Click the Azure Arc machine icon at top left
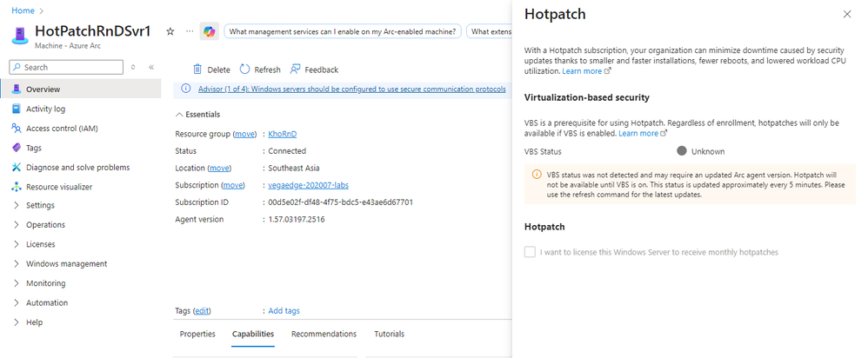The height and width of the screenshot is (358, 868). click(19, 35)
